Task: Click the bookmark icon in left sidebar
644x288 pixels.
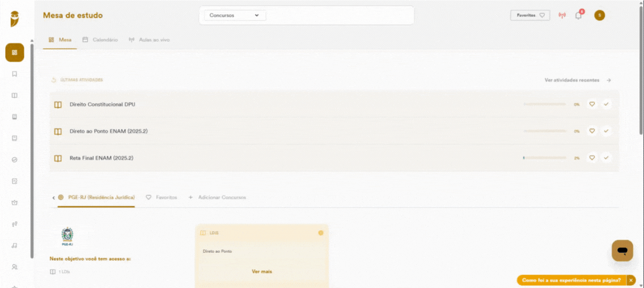Action: click(14, 74)
